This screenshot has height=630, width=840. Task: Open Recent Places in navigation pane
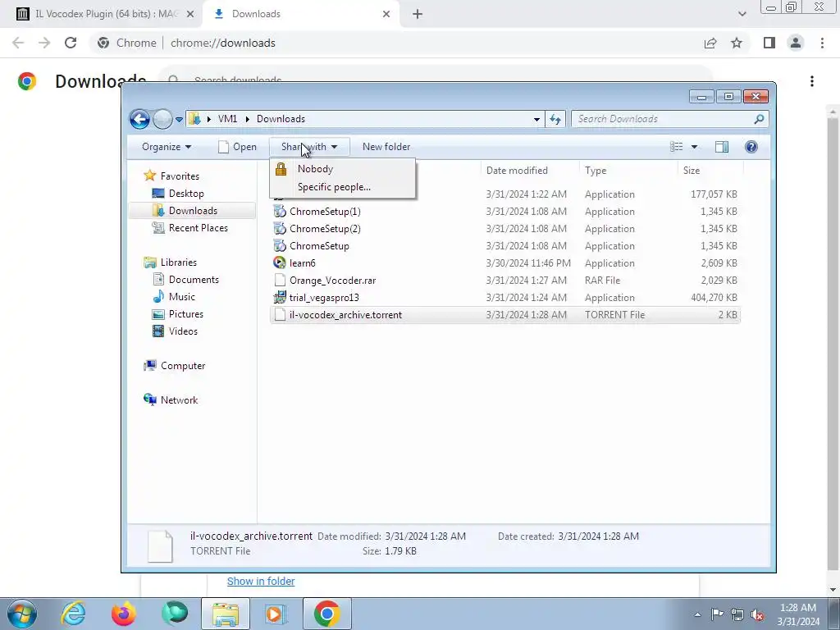[x=198, y=228]
